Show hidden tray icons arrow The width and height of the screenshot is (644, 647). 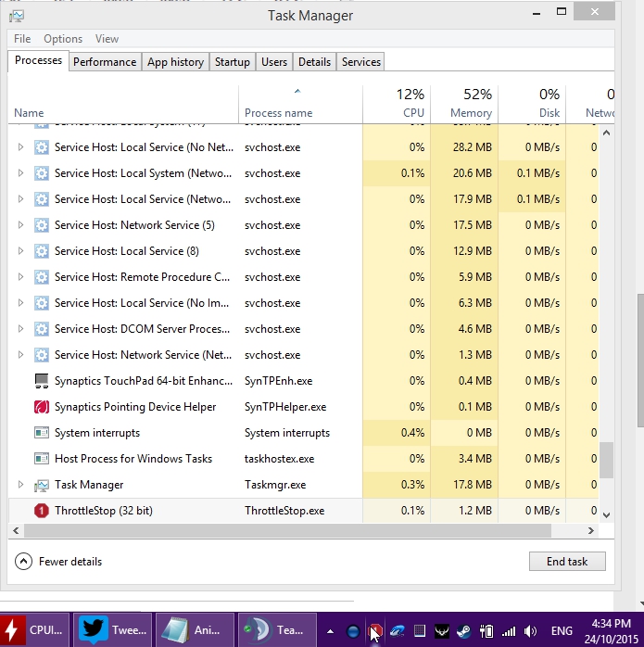tap(330, 631)
